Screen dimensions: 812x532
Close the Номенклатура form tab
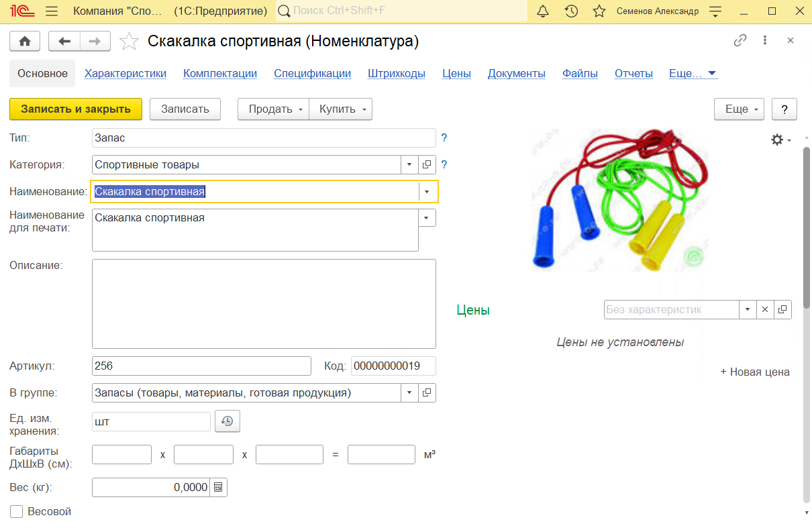point(791,40)
